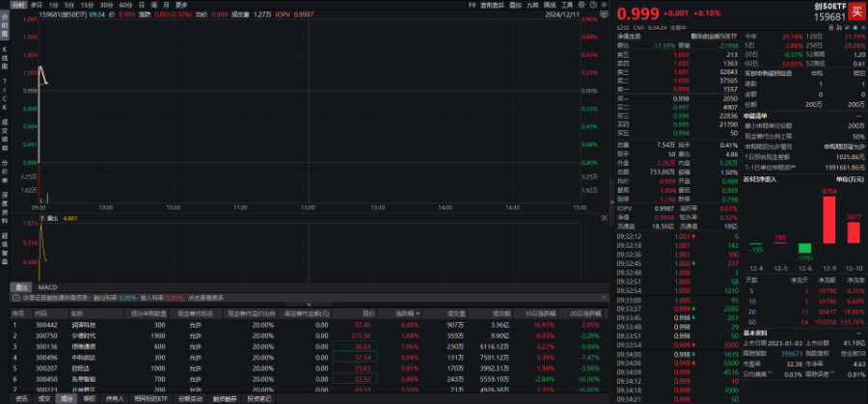Open chart settings gear icon
Viewport: 868px width, 404px height.
coord(581,5)
